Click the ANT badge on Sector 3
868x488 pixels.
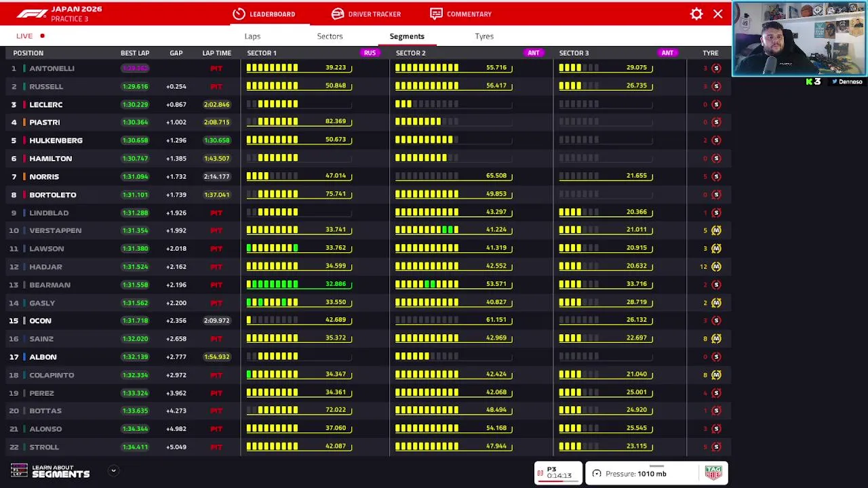coord(667,53)
